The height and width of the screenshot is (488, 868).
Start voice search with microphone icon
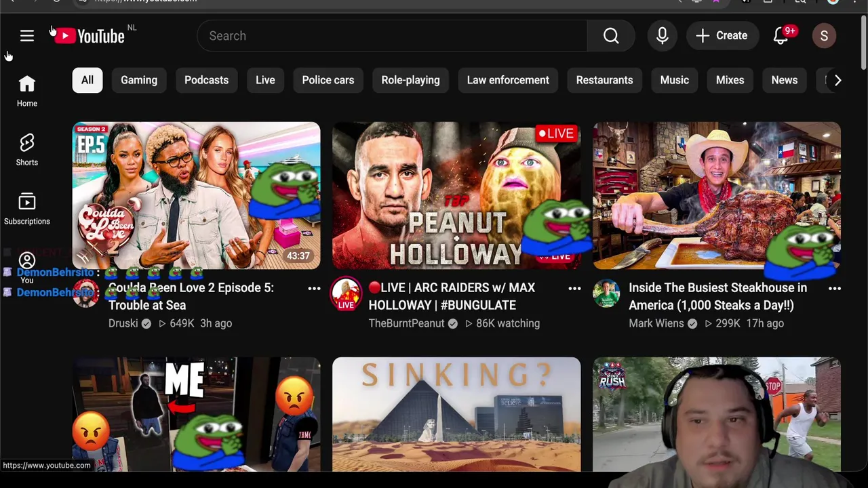coord(663,36)
